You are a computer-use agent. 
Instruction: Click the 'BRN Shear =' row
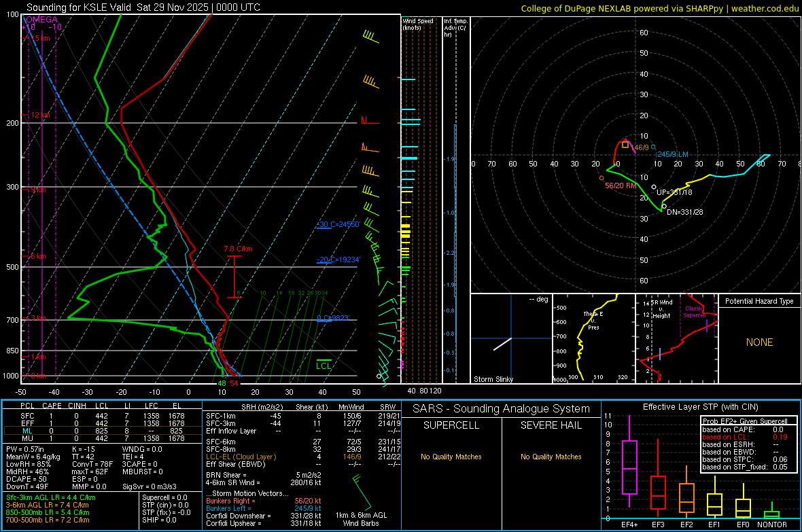coord(264,475)
